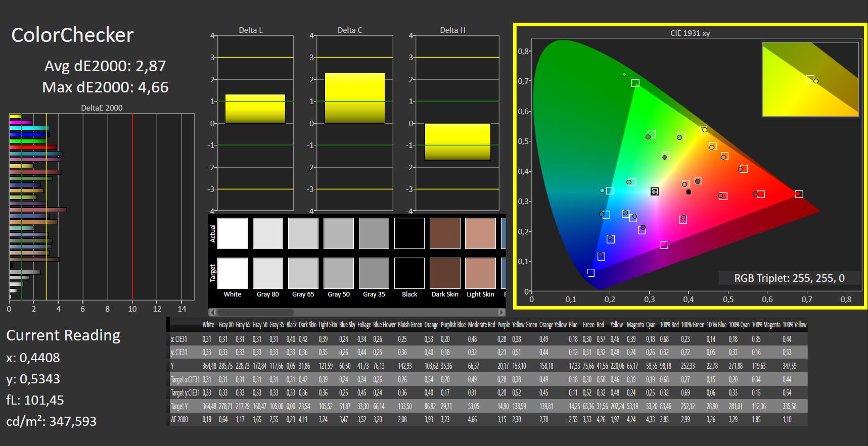
Task: Select the Target White swatch
Action: [x=233, y=273]
